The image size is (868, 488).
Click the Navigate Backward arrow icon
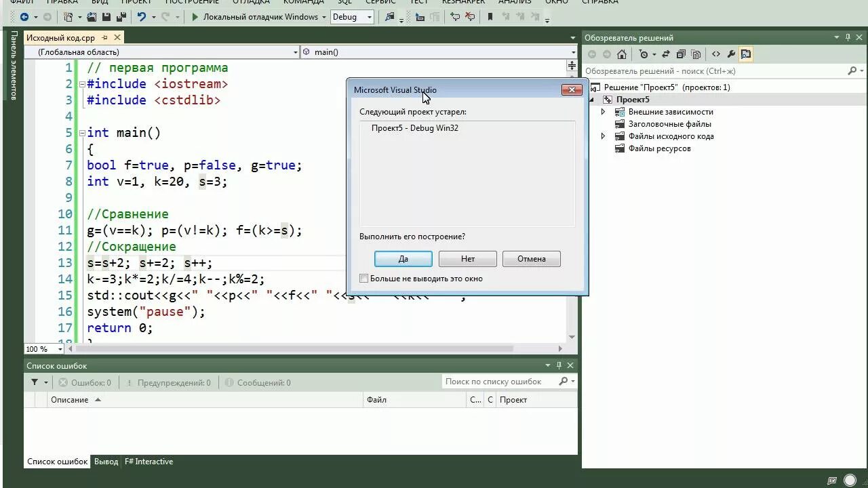(x=24, y=17)
